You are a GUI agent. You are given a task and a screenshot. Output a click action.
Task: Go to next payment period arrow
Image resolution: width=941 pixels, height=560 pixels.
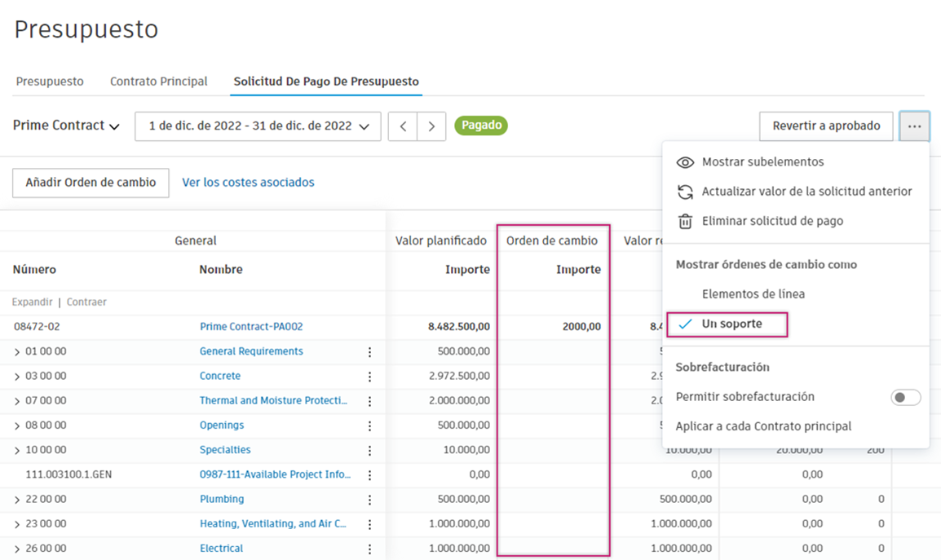(431, 126)
